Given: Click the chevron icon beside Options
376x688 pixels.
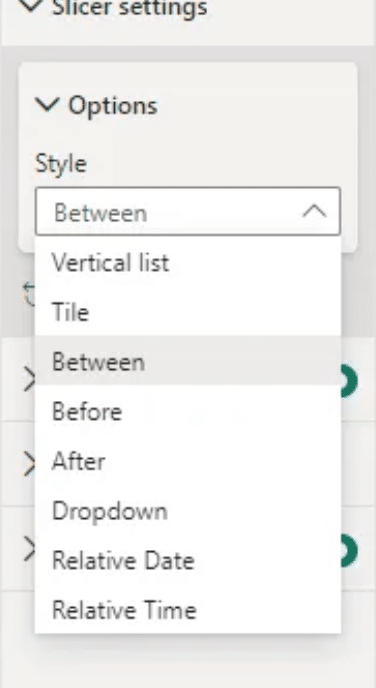Looking at the screenshot, I should 47,105.
